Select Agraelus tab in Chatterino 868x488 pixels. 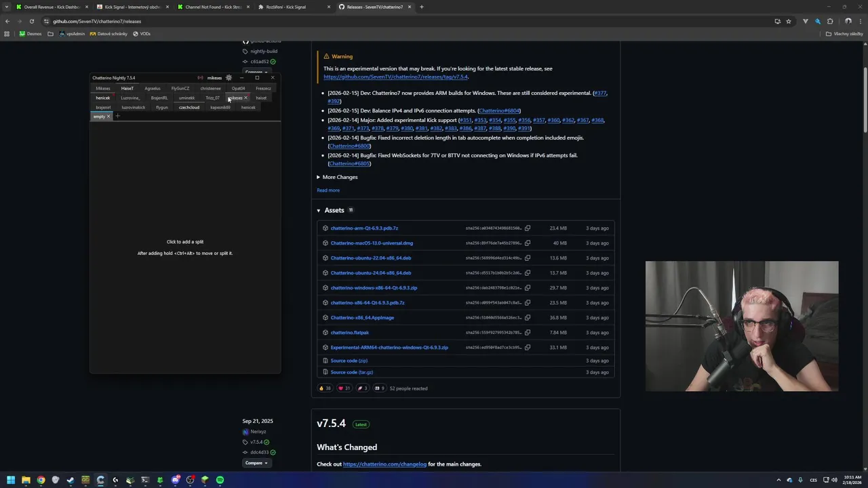(152, 88)
